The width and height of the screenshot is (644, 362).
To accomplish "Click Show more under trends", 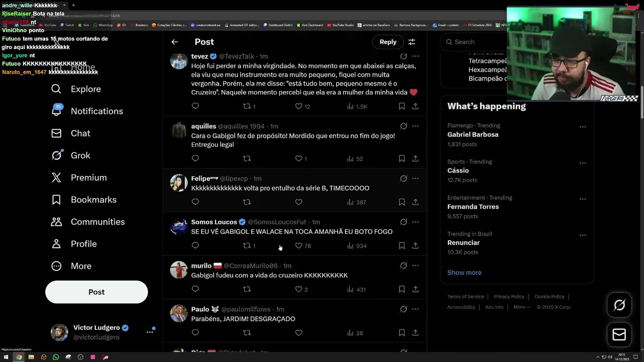I will coord(464,273).
